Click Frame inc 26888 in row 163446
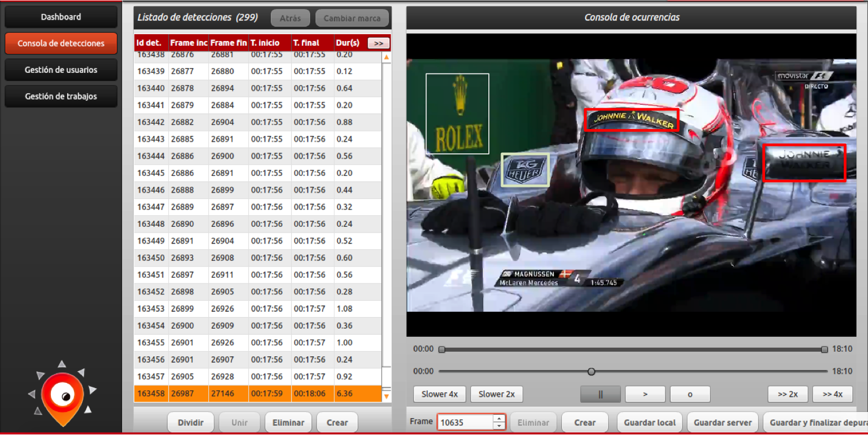The image size is (868, 435). coord(182,190)
